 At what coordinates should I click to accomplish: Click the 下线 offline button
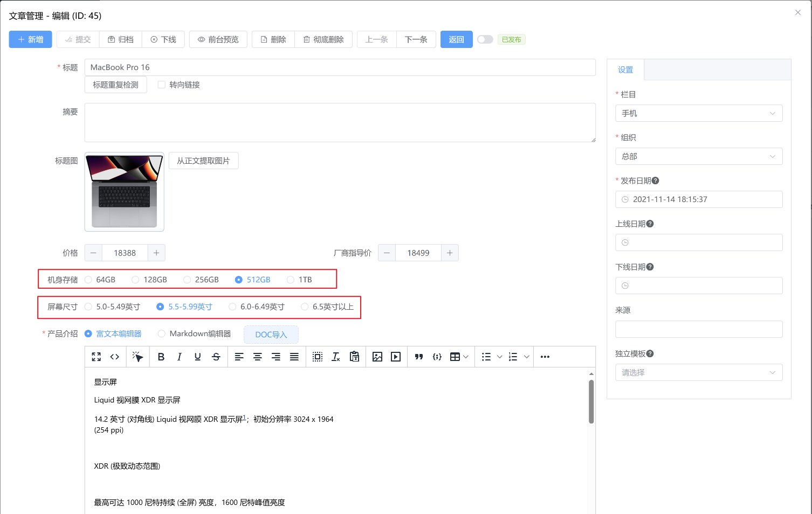coord(163,39)
